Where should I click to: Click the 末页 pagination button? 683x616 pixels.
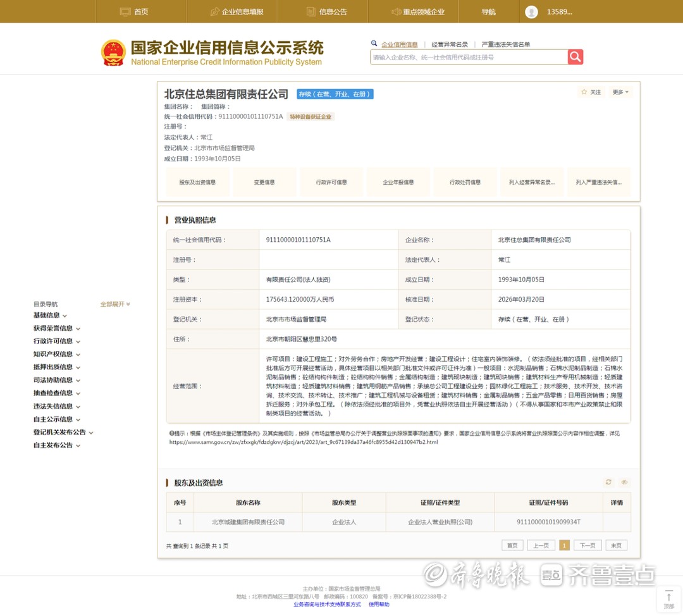617,545
